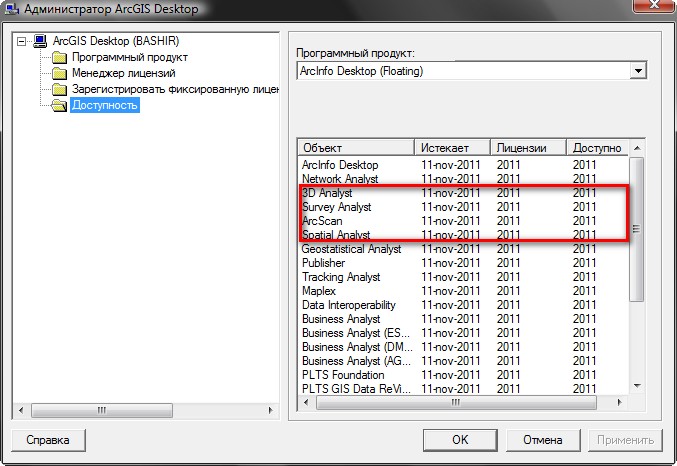Sort by the Объект column header
This screenshot has width=677, height=466.
356,148
